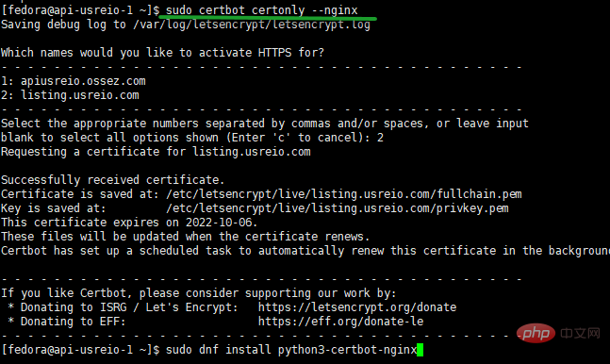Click the green terminal cursor block
Screen dimensions: 610x364
click(x=420, y=350)
